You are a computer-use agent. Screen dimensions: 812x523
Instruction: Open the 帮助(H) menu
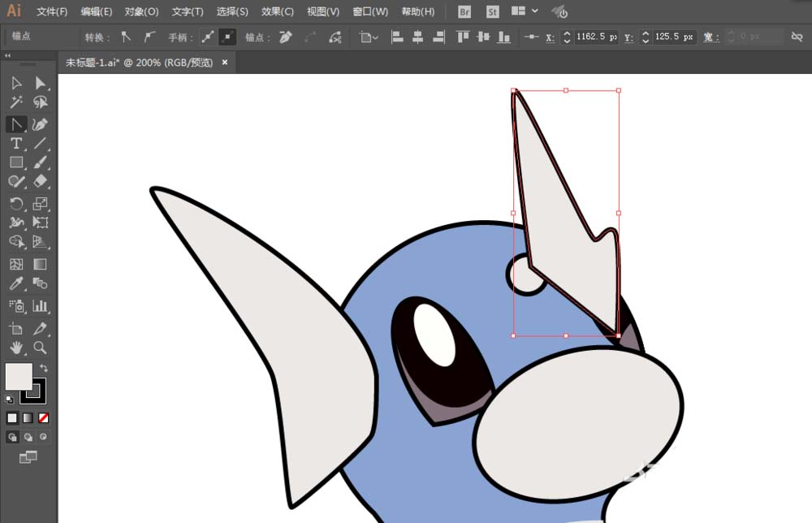point(418,11)
